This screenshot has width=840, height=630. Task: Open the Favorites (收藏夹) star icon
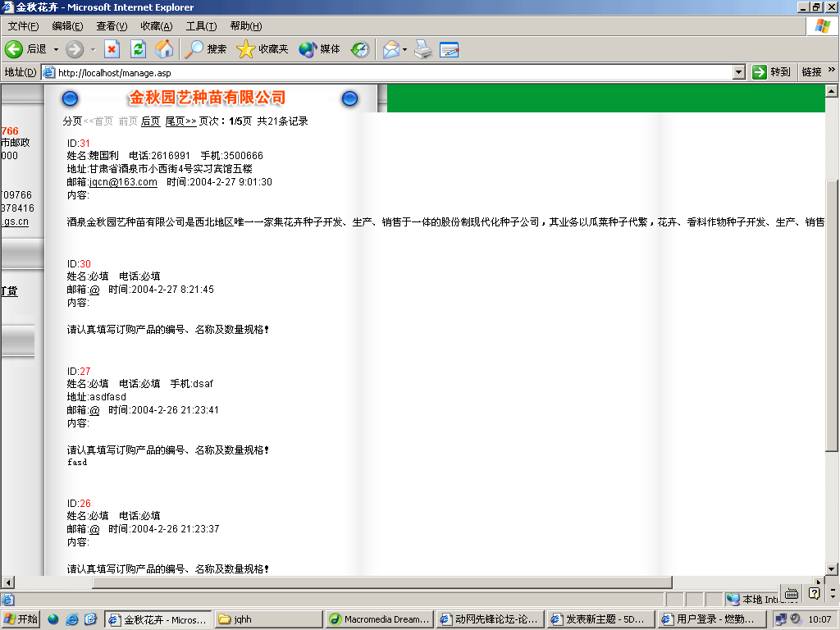point(246,49)
